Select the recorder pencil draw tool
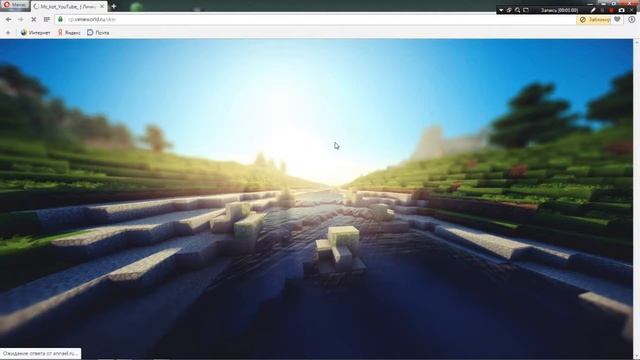Image resolution: width=640 pixels, height=360 pixels. click(593, 10)
